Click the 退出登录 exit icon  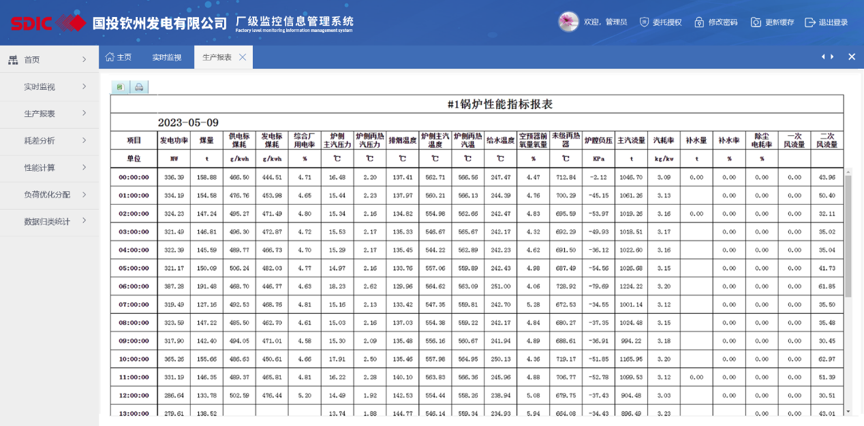(x=809, y=23)
